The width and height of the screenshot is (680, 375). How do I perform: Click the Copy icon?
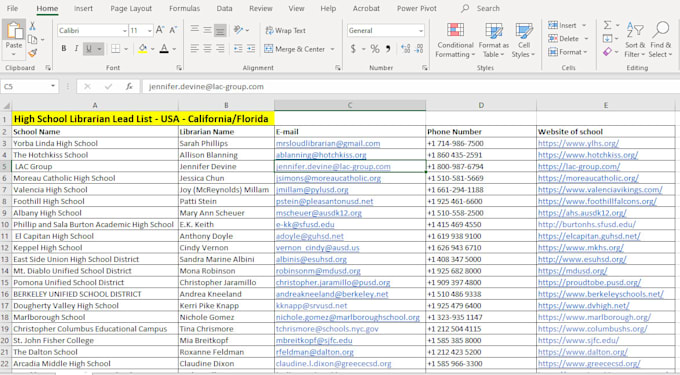[x=33, y=39]
